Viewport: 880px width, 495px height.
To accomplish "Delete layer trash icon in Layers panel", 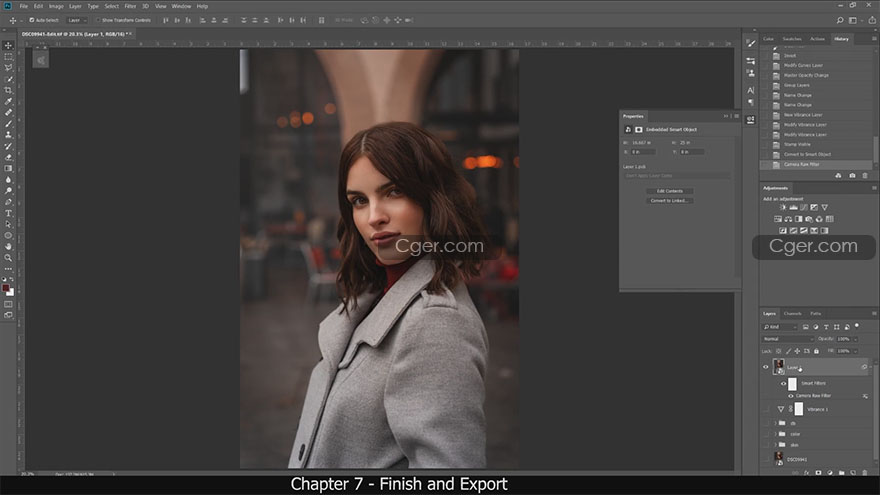I will click(x=865, y=473).
